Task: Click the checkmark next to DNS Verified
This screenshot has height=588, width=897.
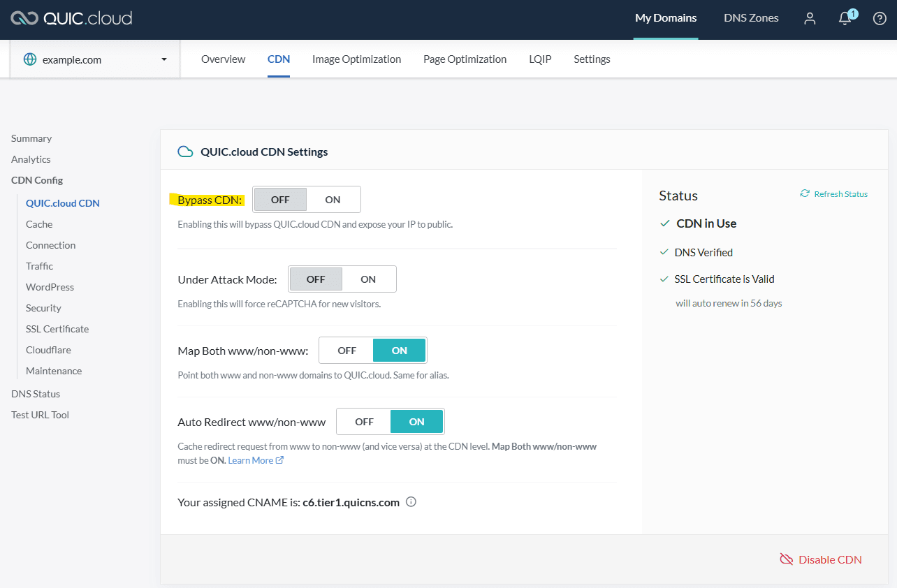Action: [x=664, y=252]
